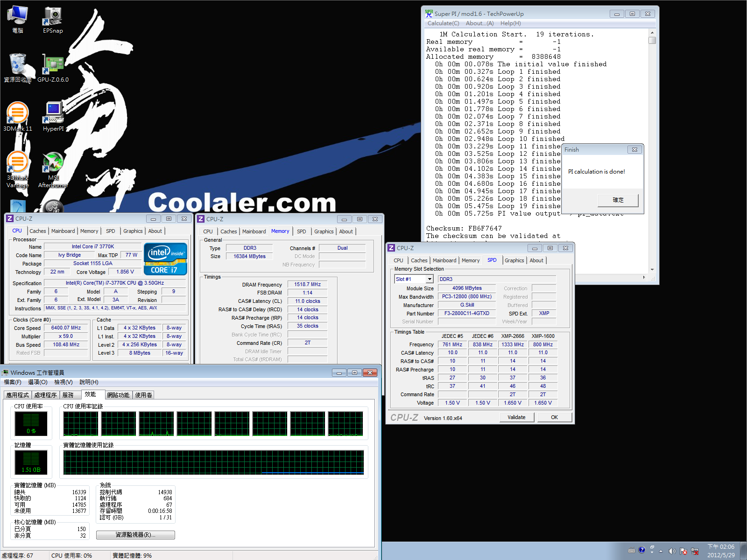
Task: Launch GPU-Z.0.6.0 from the desktop
Action: click(x=53, y=68)
